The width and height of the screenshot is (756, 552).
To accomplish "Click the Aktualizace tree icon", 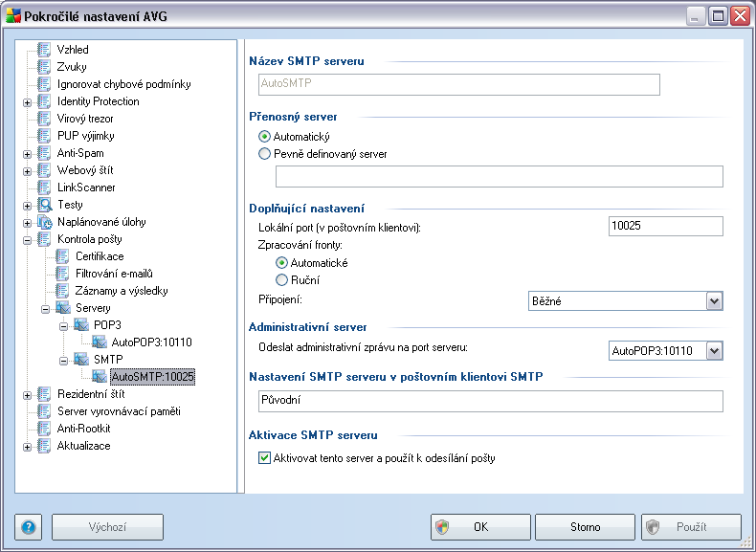I will (44, 446).
